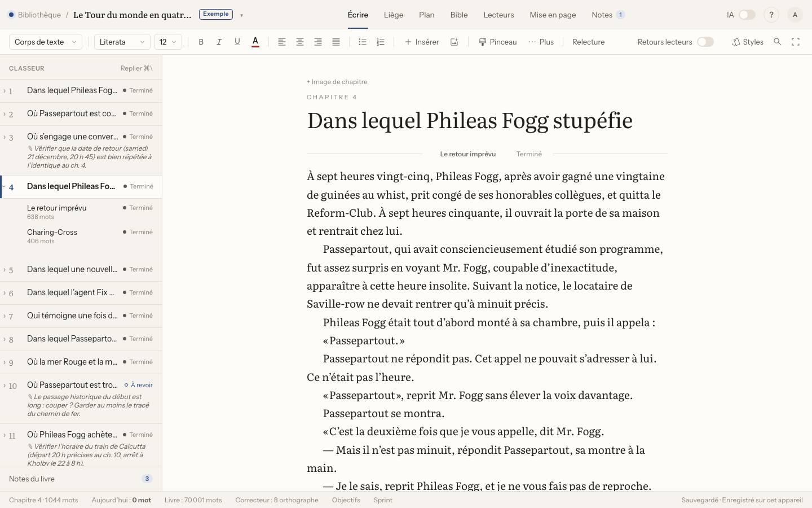This screenshot has width=812, height=508.
Task: Toggle italic formatting
Action: click(x=219, y=42)
